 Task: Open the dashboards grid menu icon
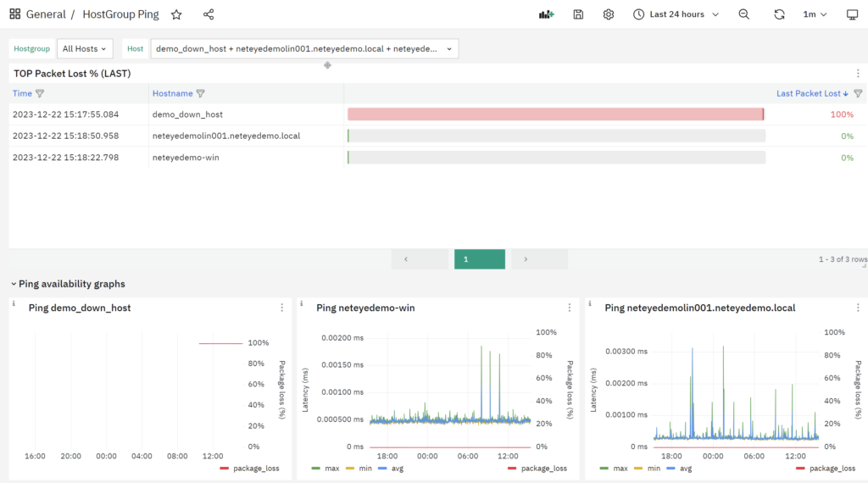pyautogui.click(x=15, y=14)
